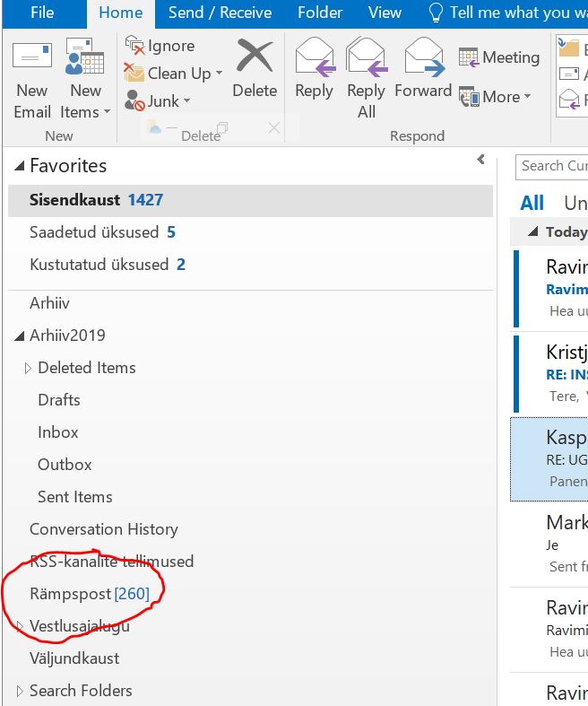Expand the Vestlusajalugu folder
Image resolution: width=588 pixels, height=706 pixels.
coord(20,627)
